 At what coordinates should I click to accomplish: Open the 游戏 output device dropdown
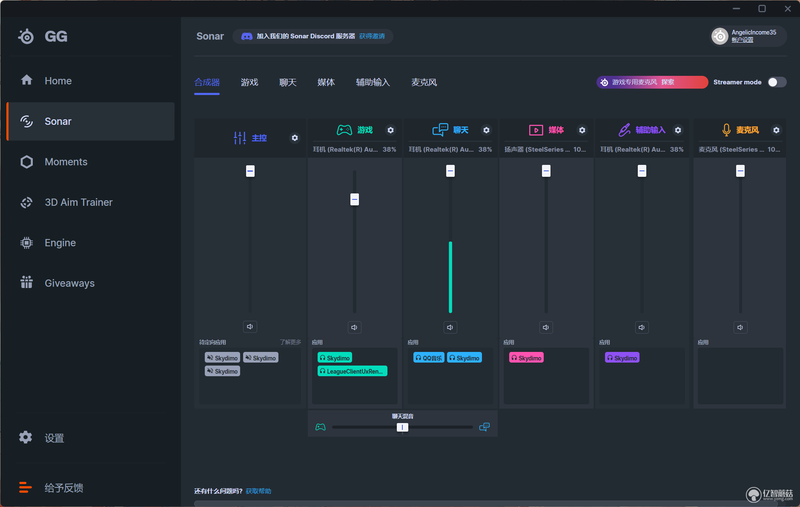355,149
